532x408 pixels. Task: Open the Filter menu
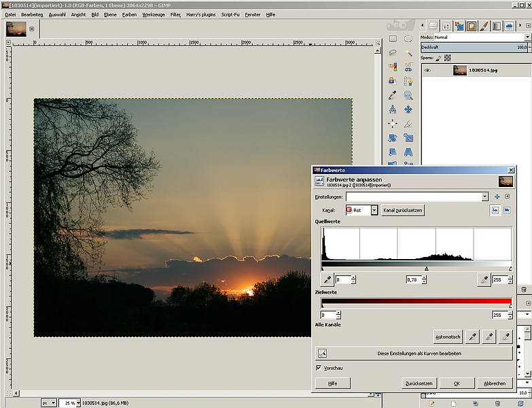tap(175, 14)
